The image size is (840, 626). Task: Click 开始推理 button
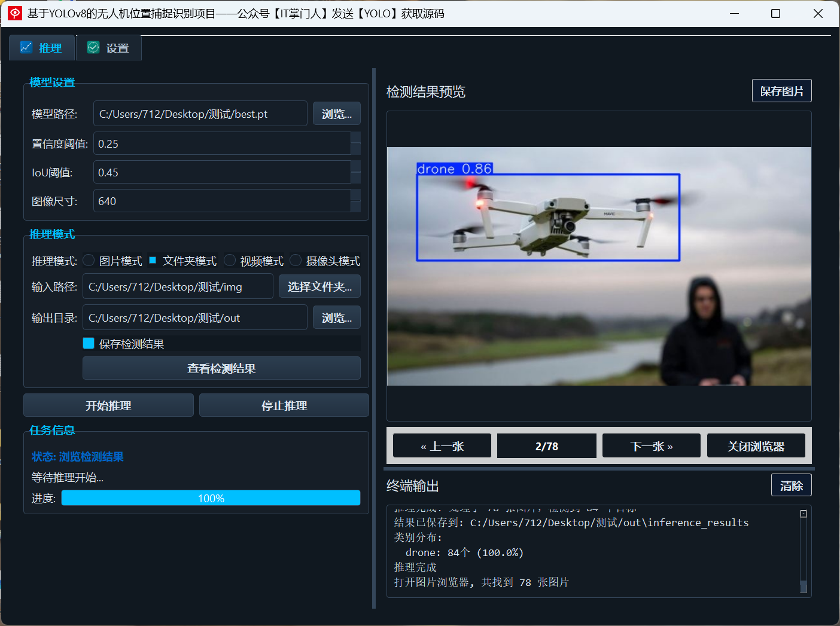(108, 405)
